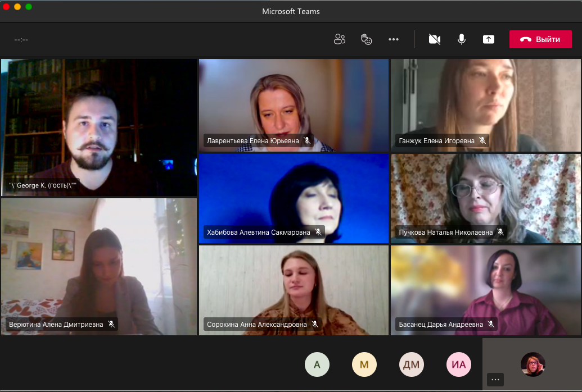The image size is (582, 392).
Task: Click the green macOS fullscreen window button
Action: click(29, 7)
